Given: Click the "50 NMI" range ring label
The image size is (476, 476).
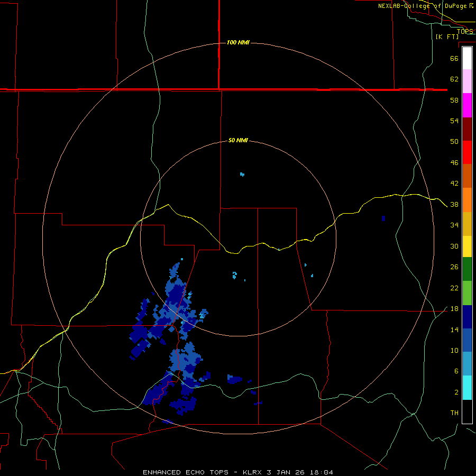Looking at the screenshot, I should tap(238, 140).
